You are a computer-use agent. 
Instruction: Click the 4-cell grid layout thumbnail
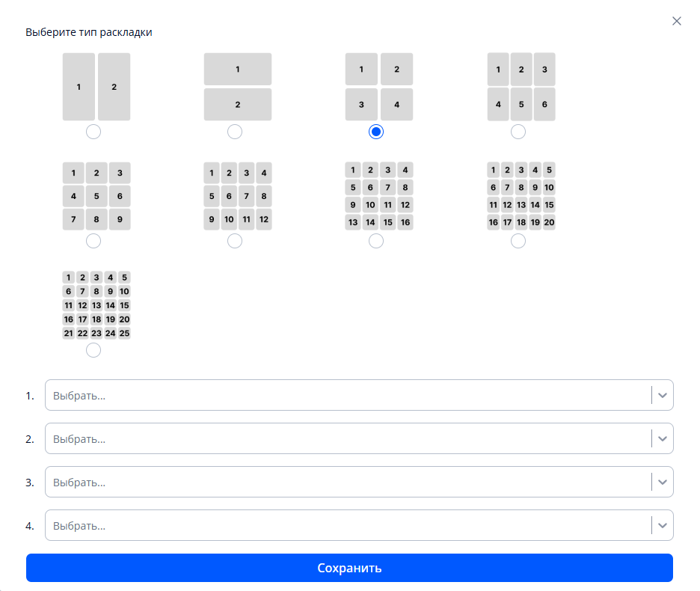tap(379, 87)
